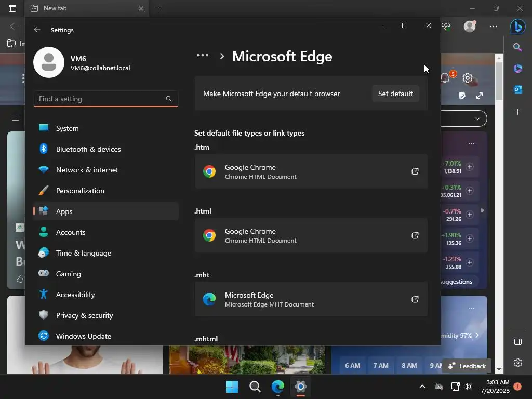Switch to Microsoft Edge in taskbar
Image resolution: width=532 pixels, height=399 pixels.
pyautogui.click(x=277, y=387)
